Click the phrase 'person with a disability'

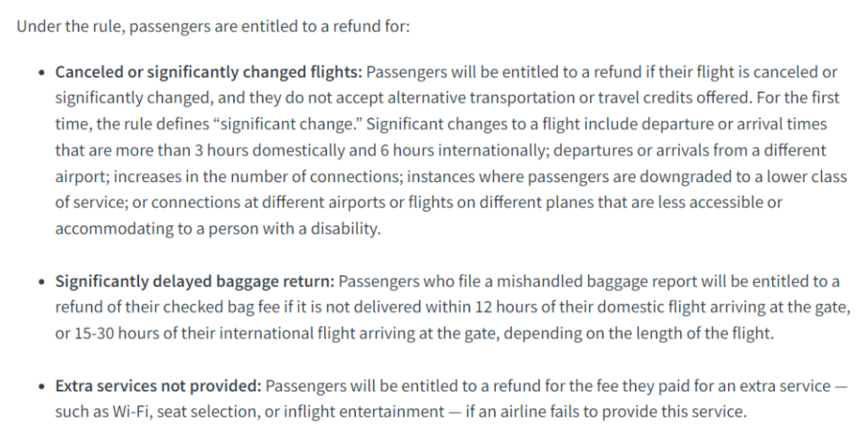293,229
